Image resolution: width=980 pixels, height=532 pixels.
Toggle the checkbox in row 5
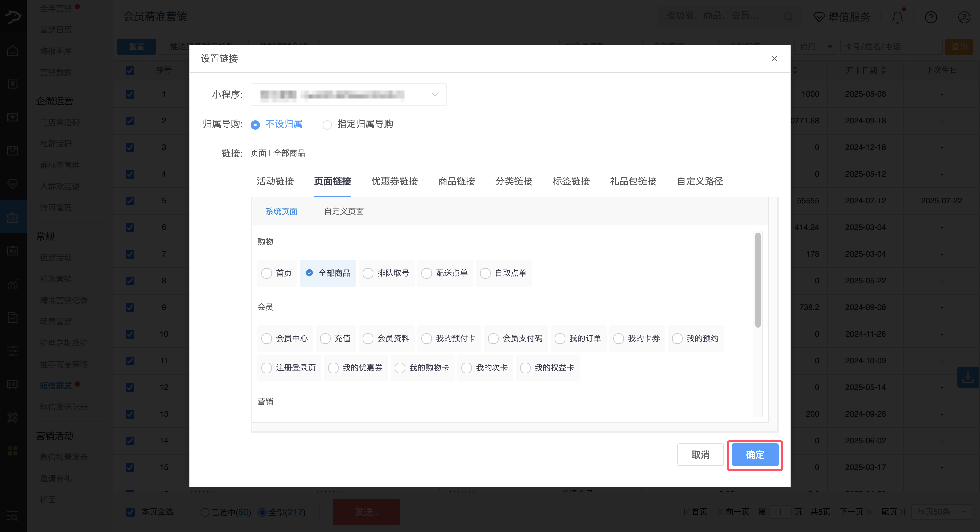coord(130,201)
